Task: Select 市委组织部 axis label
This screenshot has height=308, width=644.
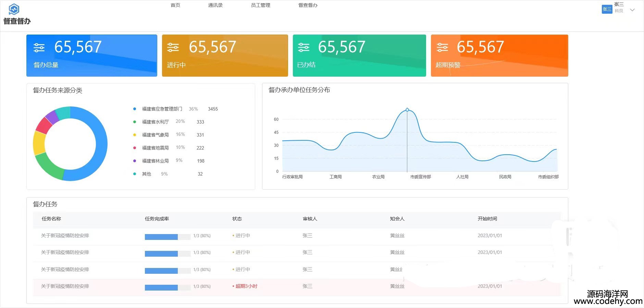Action: tap(548, 177)
